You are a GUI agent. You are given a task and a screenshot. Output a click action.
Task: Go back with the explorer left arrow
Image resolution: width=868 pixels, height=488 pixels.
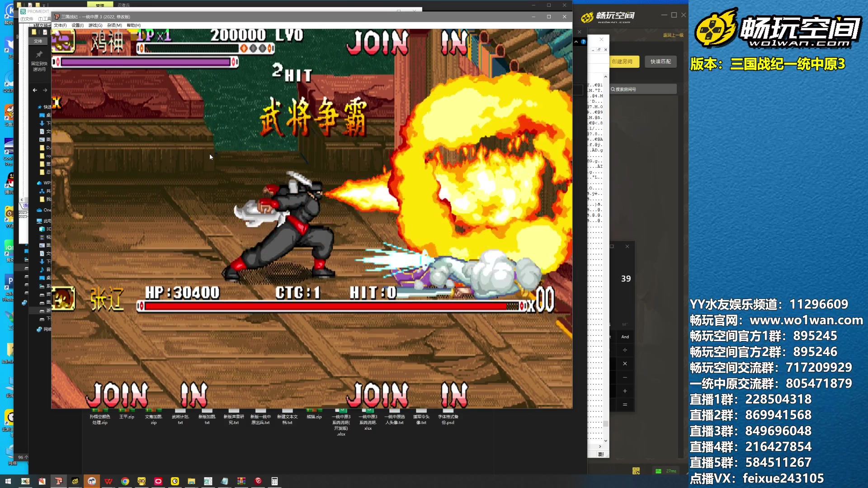coord(35,90)
